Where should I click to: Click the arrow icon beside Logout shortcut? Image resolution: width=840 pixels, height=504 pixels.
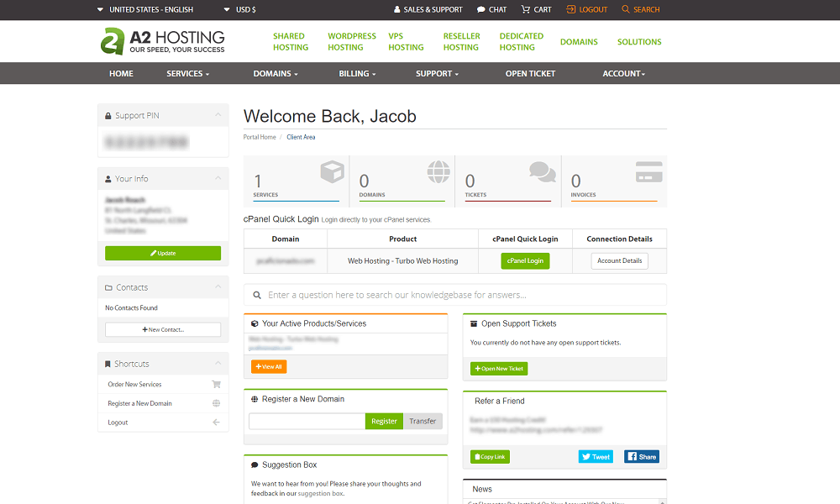216,422
